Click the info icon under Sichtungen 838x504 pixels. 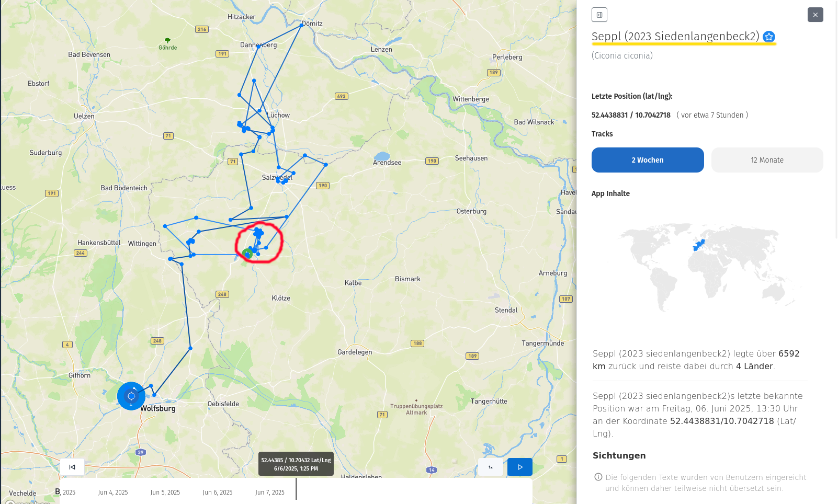(598, 477)
